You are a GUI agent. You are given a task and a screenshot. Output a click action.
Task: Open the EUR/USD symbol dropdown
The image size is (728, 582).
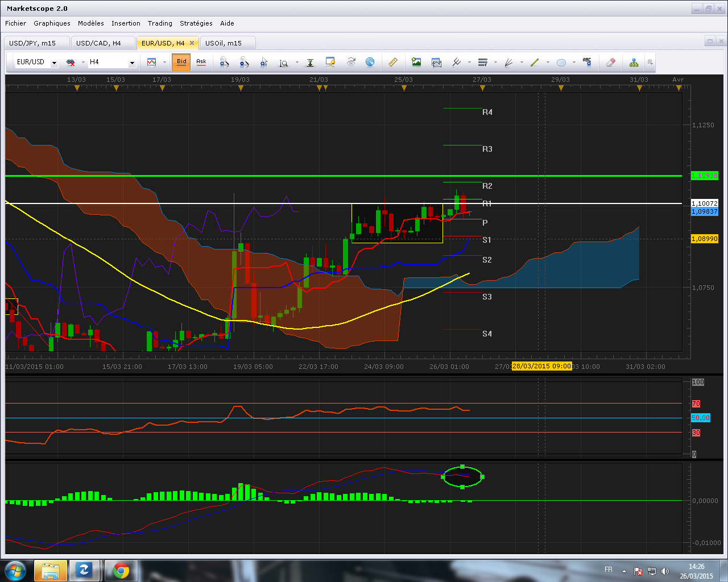coord(54,63)
